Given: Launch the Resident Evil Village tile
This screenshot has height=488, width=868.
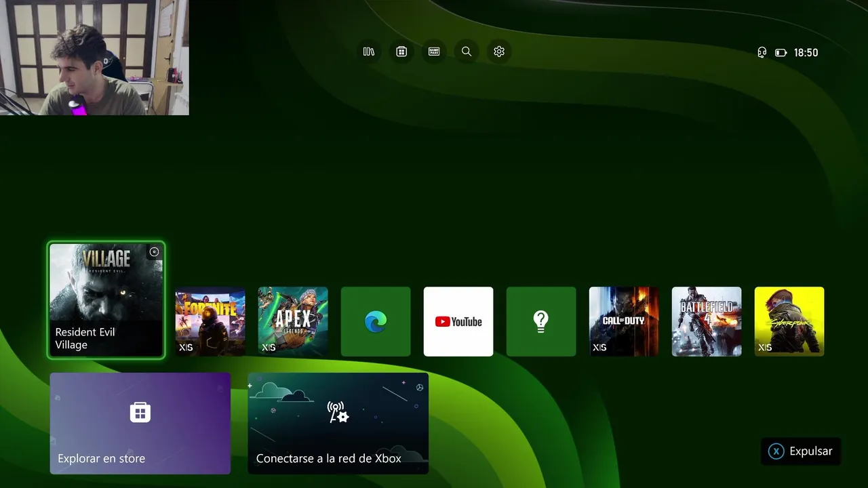Looking at the screenshot, I should (x=106, y=300).
